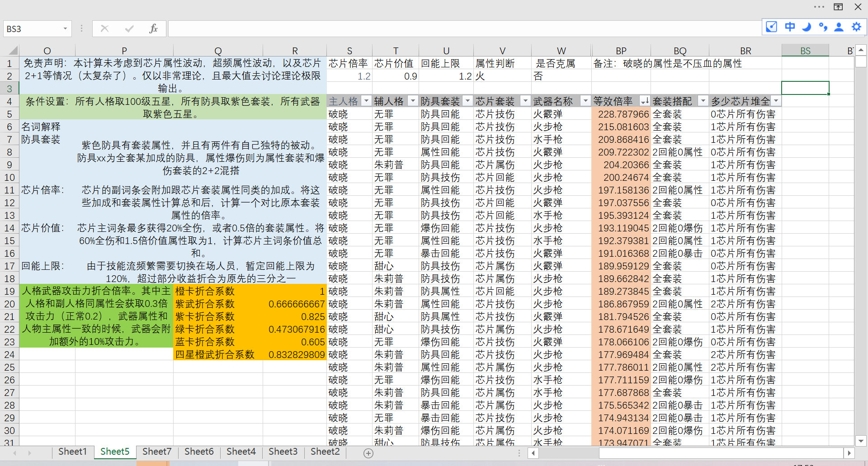Switch to the Sheet5 tab
Viewport: 868px width, 466px height.
[115, 452]
